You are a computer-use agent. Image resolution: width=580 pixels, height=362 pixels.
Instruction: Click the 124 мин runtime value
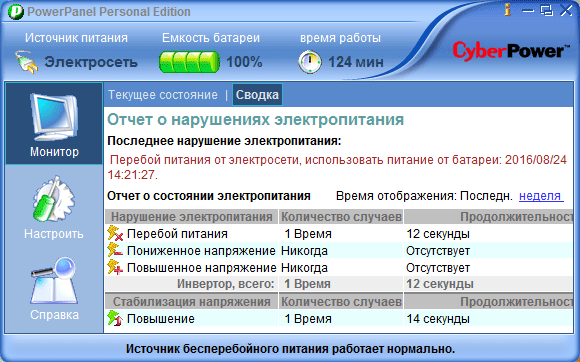(356, 62)
